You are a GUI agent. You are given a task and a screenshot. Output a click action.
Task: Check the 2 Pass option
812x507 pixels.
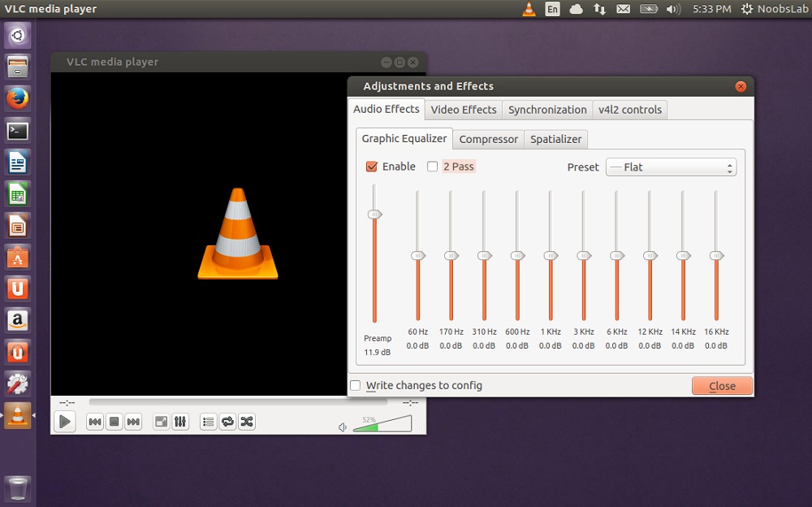point(432,167)
